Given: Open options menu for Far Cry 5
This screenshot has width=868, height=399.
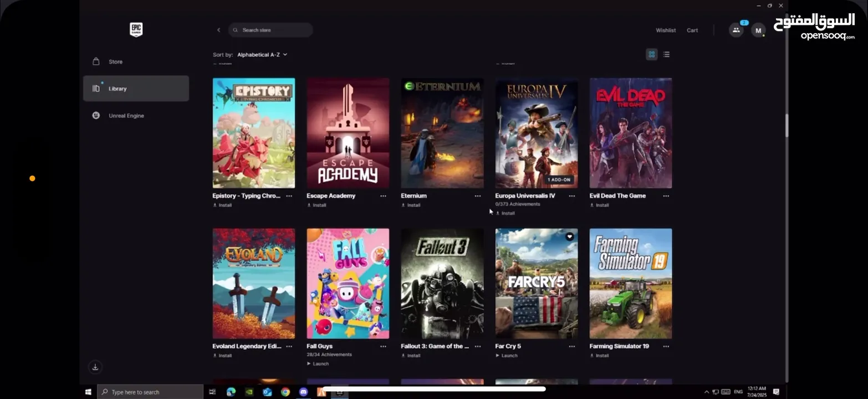Looking at the screenshot, I should tap(572, 346).
